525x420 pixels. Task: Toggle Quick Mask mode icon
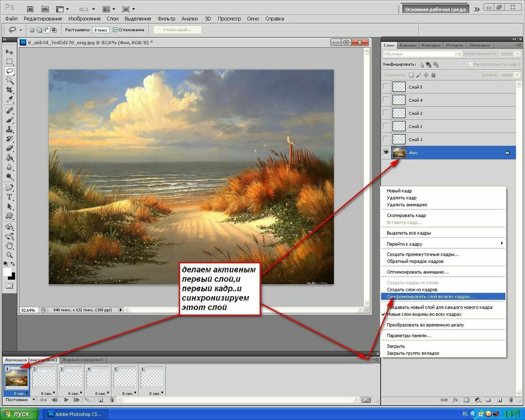(x=10, y=286)
